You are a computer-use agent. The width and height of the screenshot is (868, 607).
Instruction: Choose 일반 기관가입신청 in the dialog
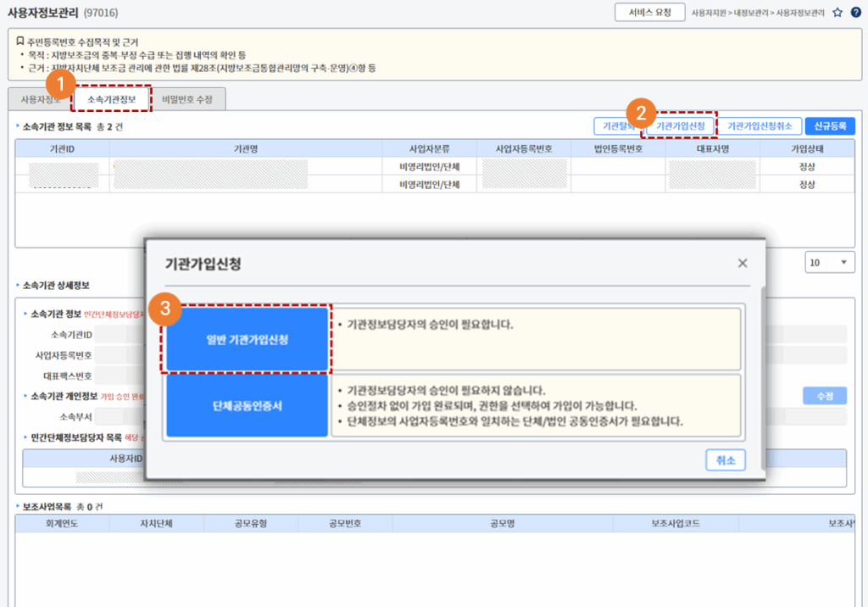click(x=248, y=339)
